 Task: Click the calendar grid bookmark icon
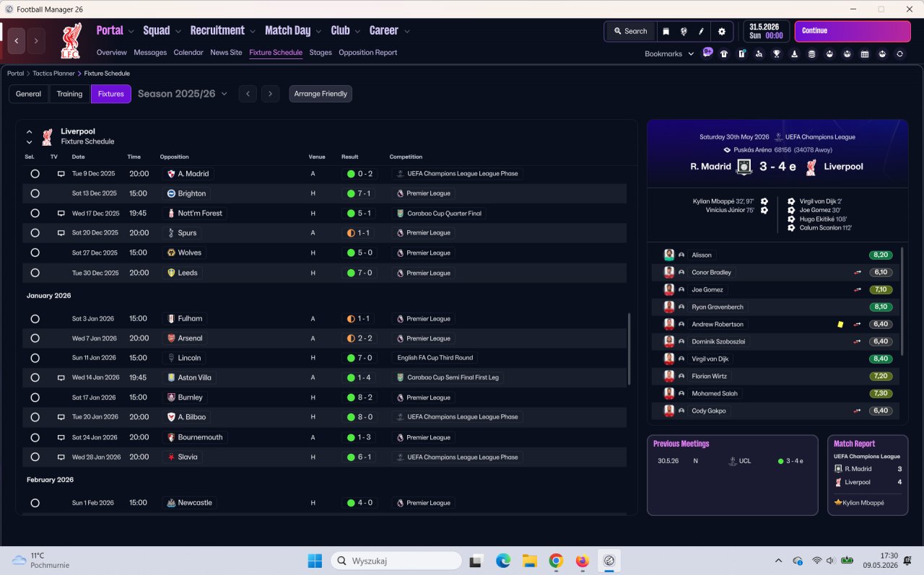[865, 53]
